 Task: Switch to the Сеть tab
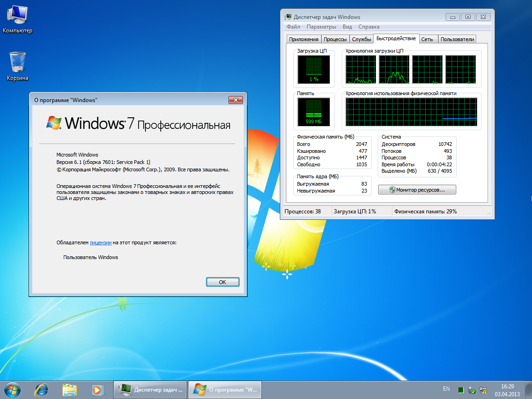coord(427,39)
